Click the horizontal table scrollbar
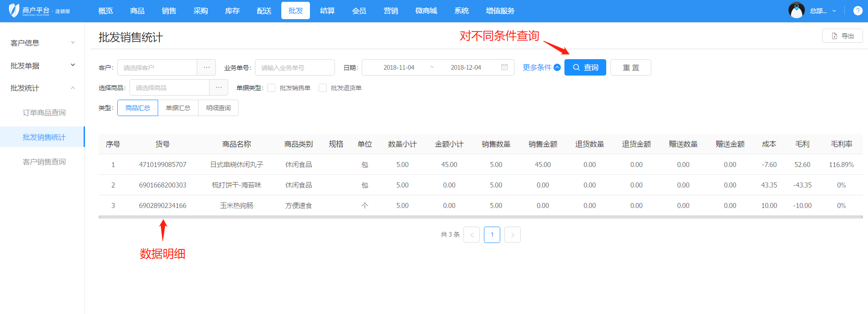Viewport: 868px width, 314px height. (480, 217)
